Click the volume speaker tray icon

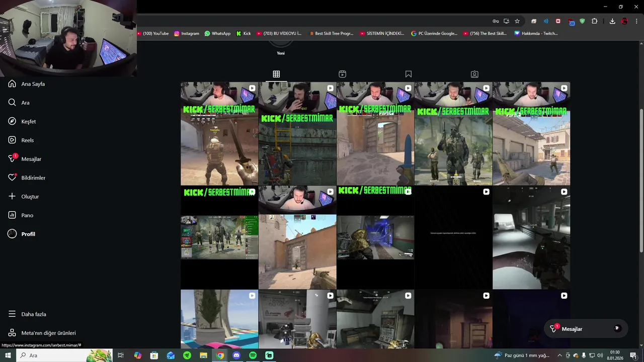point(600,355)
